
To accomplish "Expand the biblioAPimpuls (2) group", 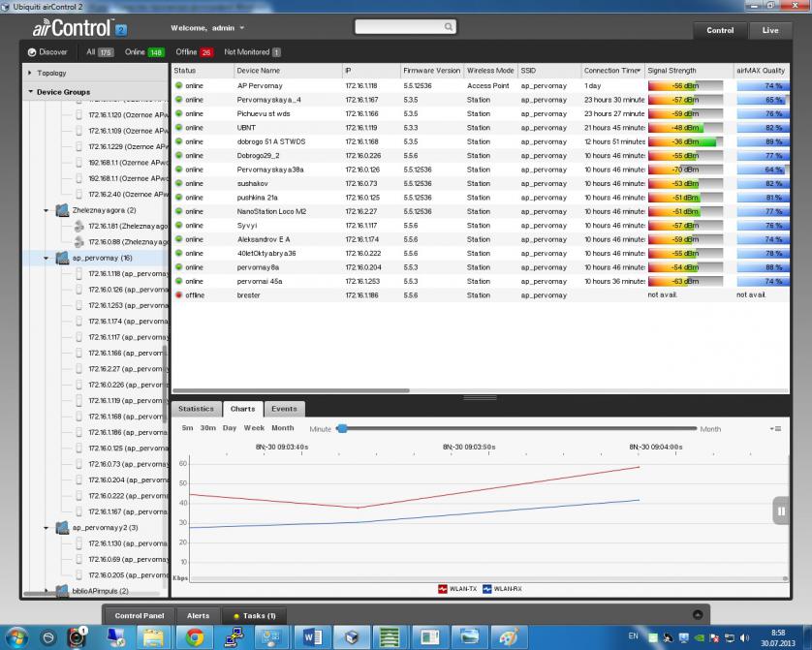I will coord(47,591).
